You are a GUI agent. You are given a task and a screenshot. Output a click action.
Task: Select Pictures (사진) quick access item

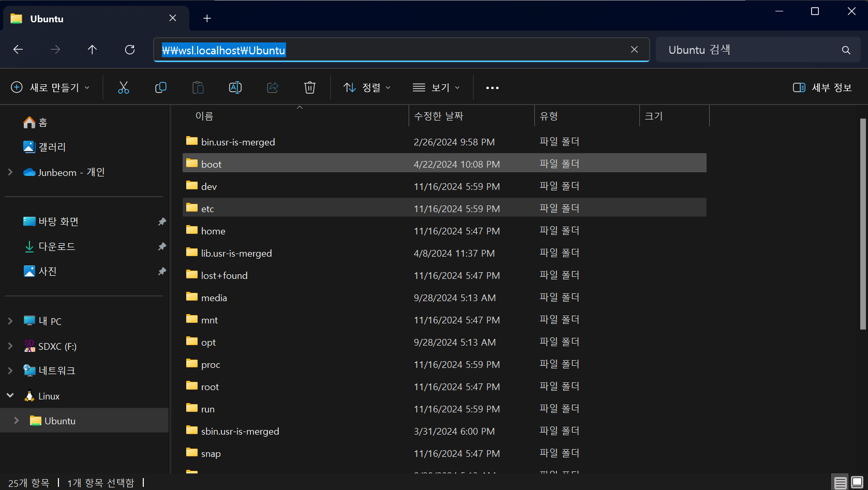tap(40, 271)
